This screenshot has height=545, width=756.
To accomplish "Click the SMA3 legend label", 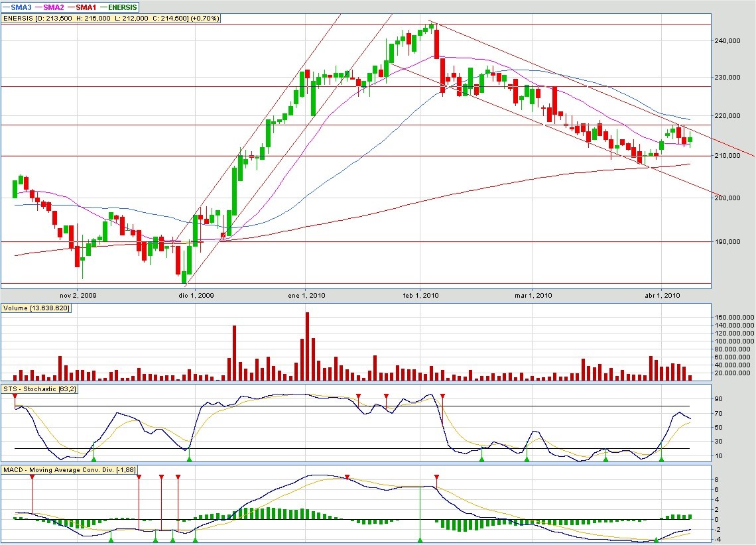I will click(22, 7).
